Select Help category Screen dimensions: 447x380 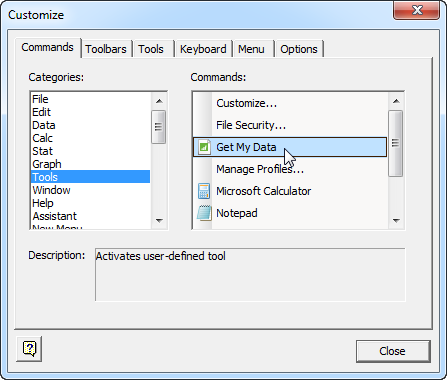click(x=90, y=203)
